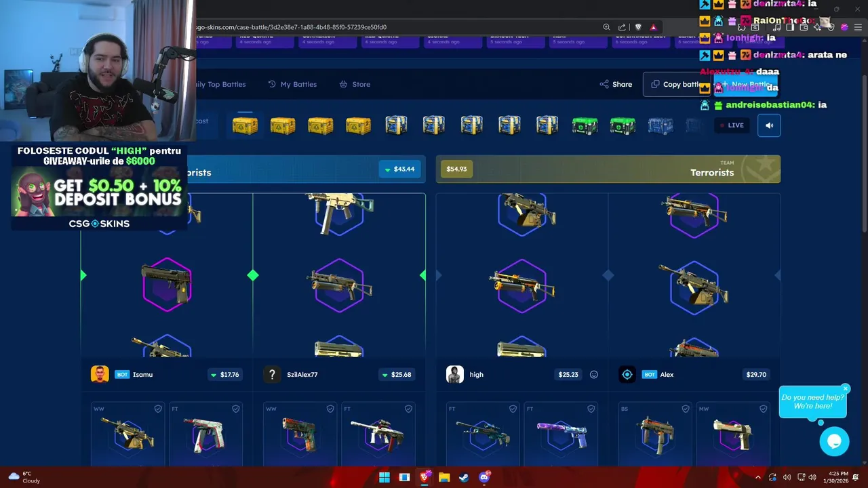
Task: Select the second green case in the strip
Action: [623, 125]
